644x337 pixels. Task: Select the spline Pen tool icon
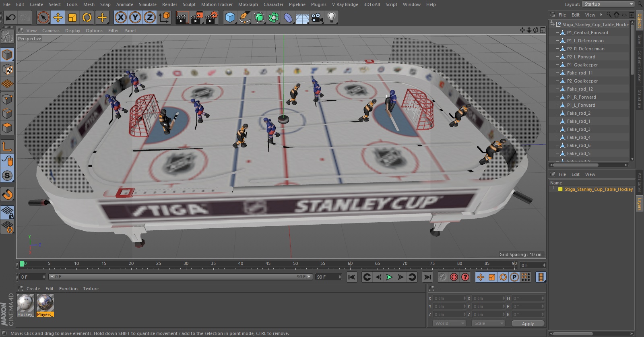tap(244, 17)
